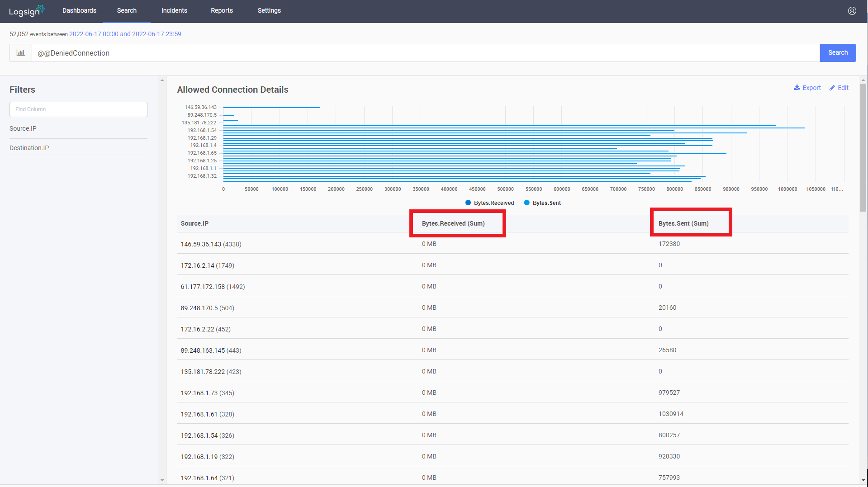Select row 61.177.172.158 (1492)

pos(512,286)
